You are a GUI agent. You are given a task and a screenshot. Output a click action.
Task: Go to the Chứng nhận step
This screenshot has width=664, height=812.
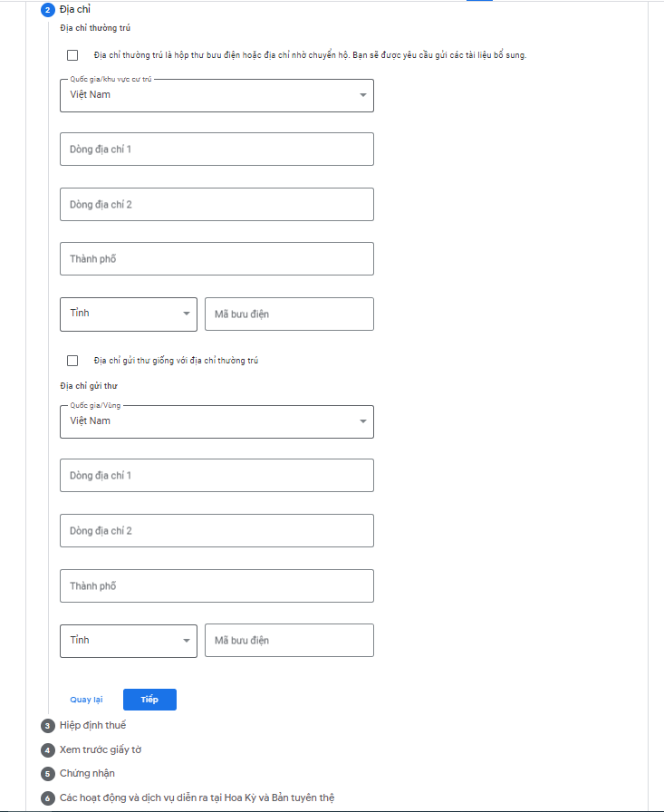[x=87, y=773]
